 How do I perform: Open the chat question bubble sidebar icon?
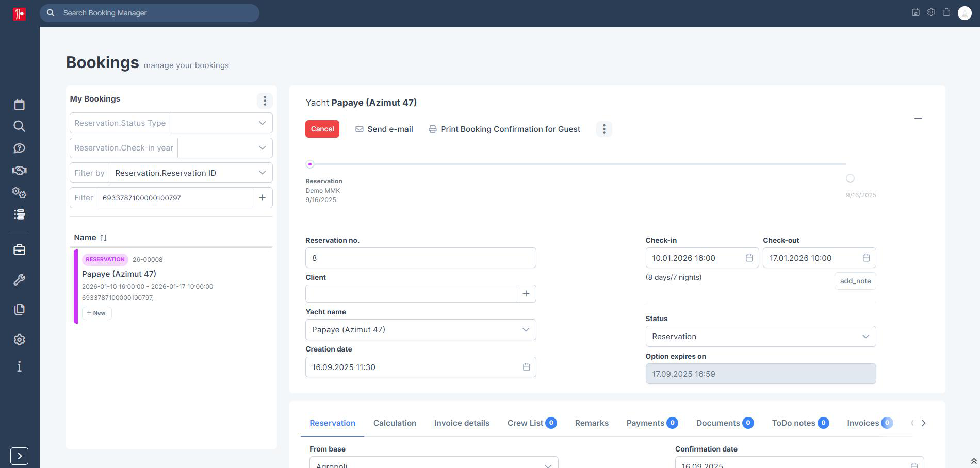pos(19,148)
